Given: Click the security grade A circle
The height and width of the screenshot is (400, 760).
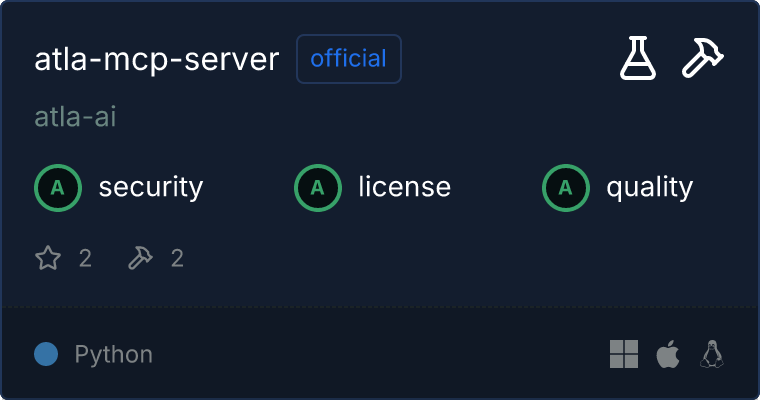Looking at the screenshot, I should click(58, 187).
